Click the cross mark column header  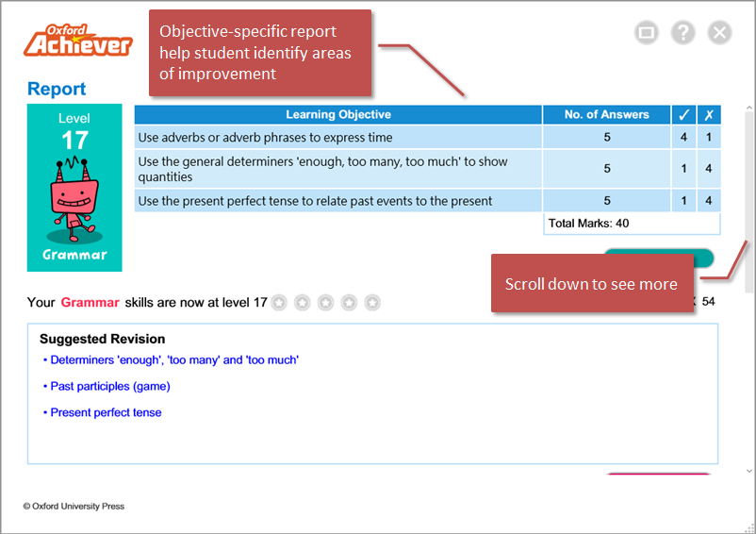pyautogui.click(x=708, y=115)
